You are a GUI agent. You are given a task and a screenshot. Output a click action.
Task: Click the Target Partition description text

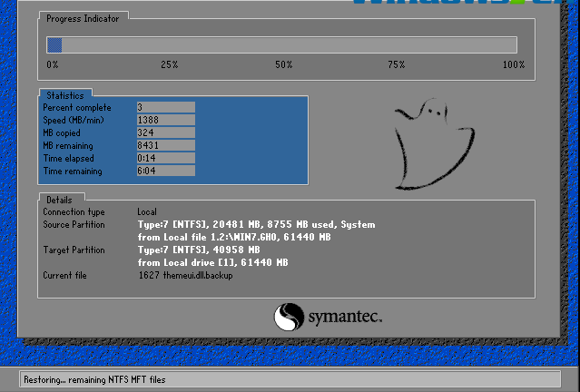(x=213, y=256)
